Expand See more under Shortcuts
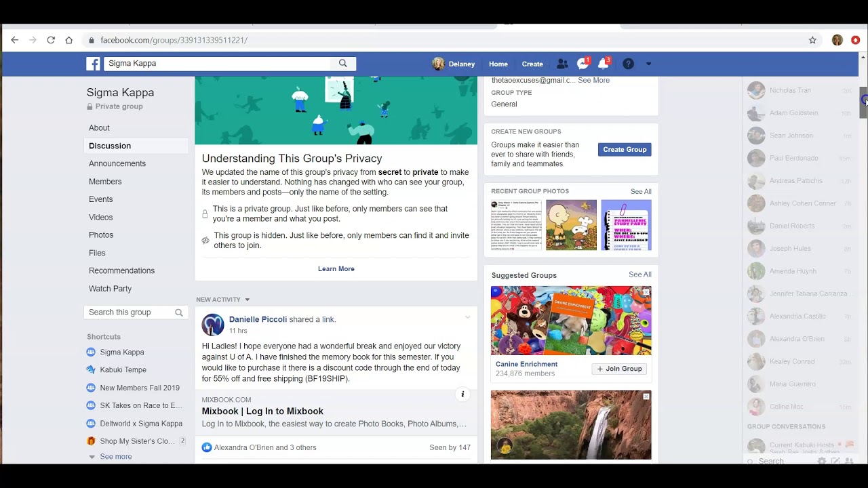The width and height of the screenshot is (868, 488). tap(116, 457)
